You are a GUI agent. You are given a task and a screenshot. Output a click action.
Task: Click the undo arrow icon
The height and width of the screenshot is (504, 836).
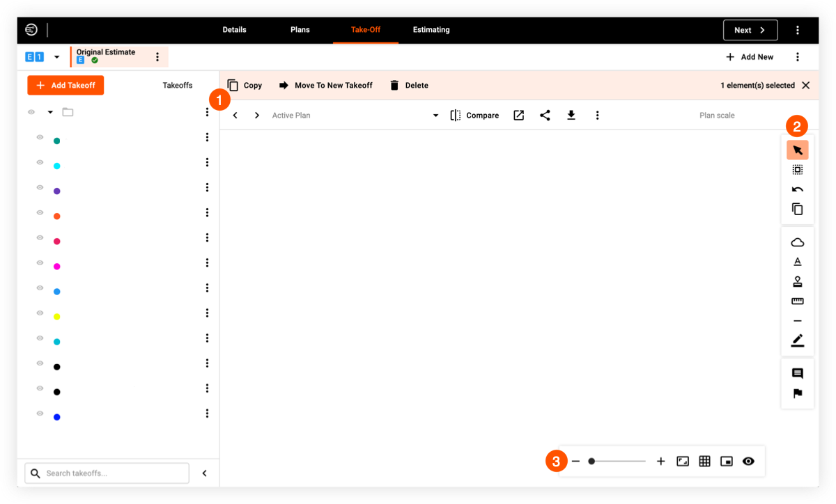point(797,189)
